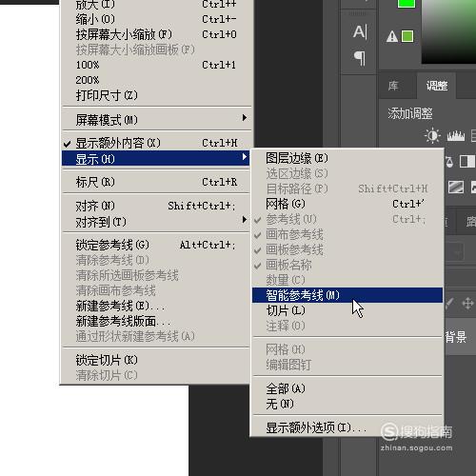Add a Levels adjustment (histogram icon)
Viewport: 476px width, 476px height.
[456, 136]
